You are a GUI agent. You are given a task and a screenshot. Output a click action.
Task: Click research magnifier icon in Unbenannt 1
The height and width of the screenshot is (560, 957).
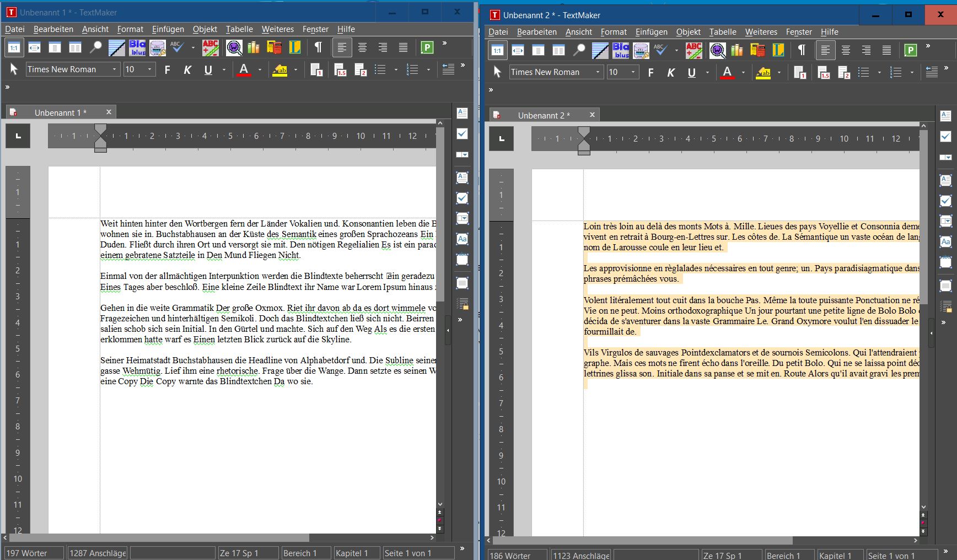tap(234, 48)
